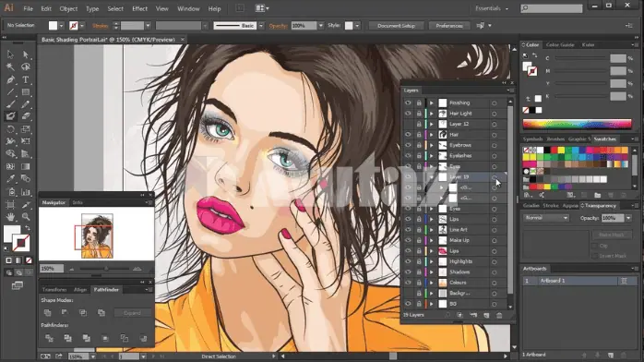Click the Basic brush definition button
This screenshot has width=644, height=362.
235,26
